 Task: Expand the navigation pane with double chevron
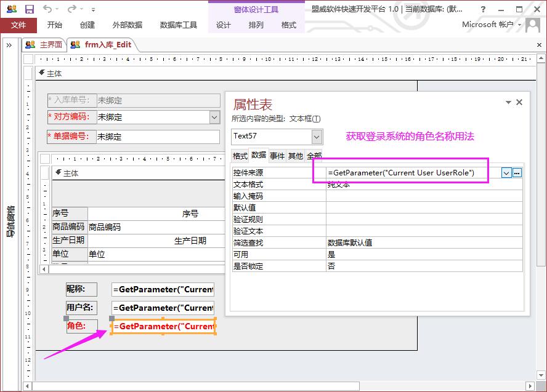click(x=9, y=45)
